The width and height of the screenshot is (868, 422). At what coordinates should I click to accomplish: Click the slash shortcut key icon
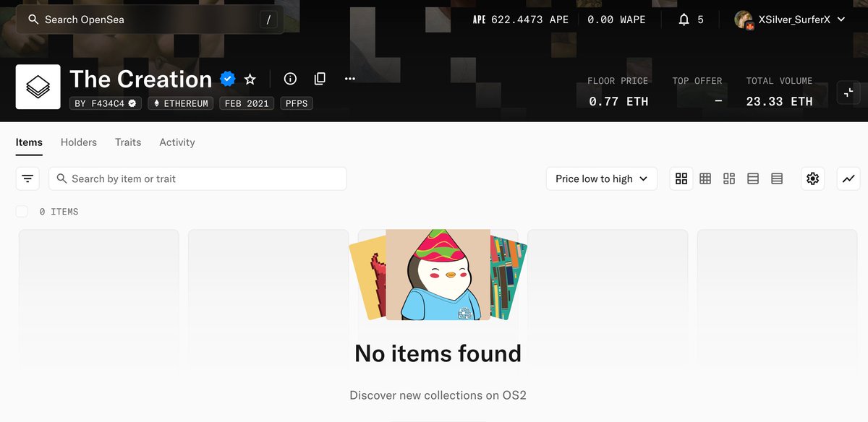268,20
